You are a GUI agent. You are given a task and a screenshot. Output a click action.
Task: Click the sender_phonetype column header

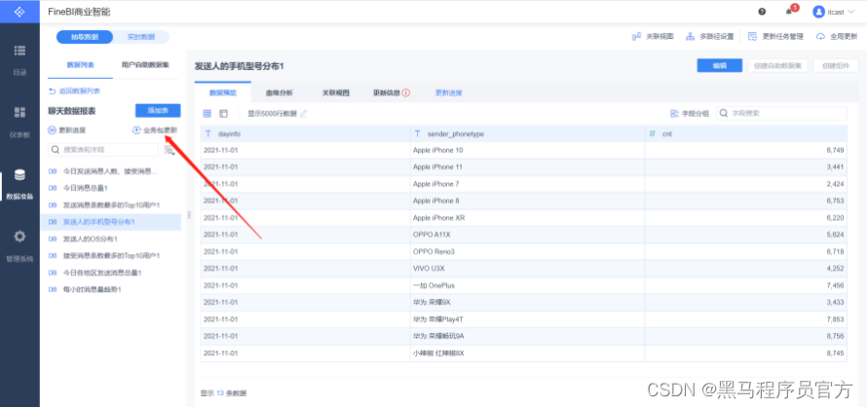coord(528,134)
